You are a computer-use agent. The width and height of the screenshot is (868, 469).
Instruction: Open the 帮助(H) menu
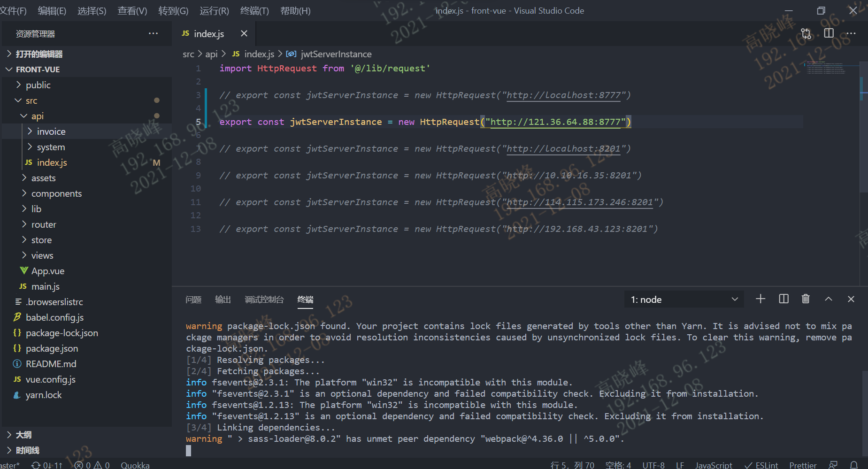(x=295, y=11)
